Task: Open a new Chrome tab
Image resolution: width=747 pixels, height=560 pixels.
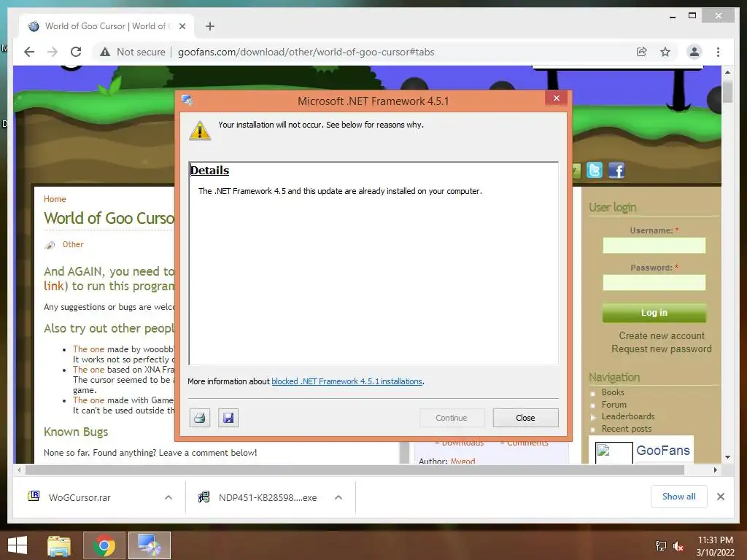Action: click(x=210, y=26)
